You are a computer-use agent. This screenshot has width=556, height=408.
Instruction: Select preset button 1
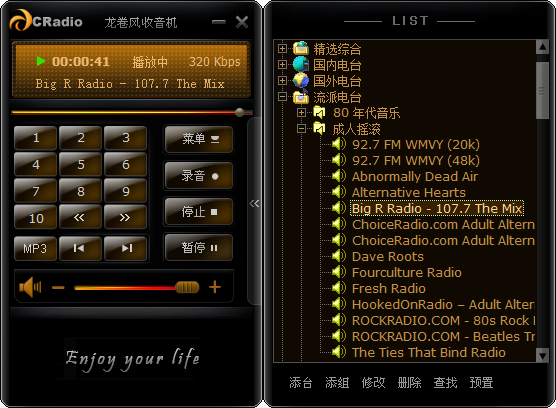pos(35,138)
